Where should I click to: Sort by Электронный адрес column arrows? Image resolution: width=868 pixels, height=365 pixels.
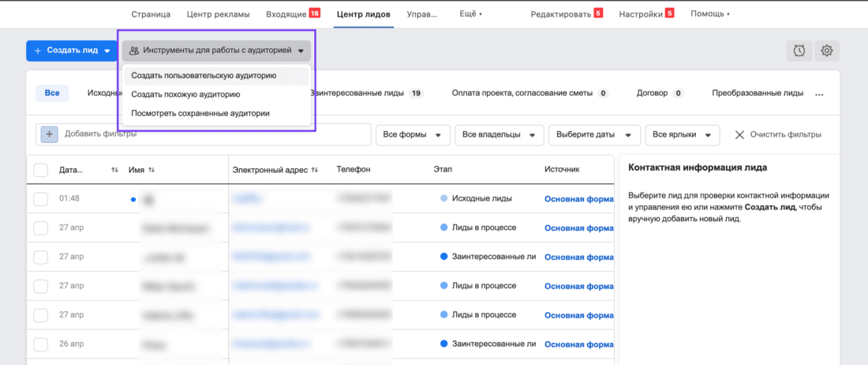coord(314,170)
